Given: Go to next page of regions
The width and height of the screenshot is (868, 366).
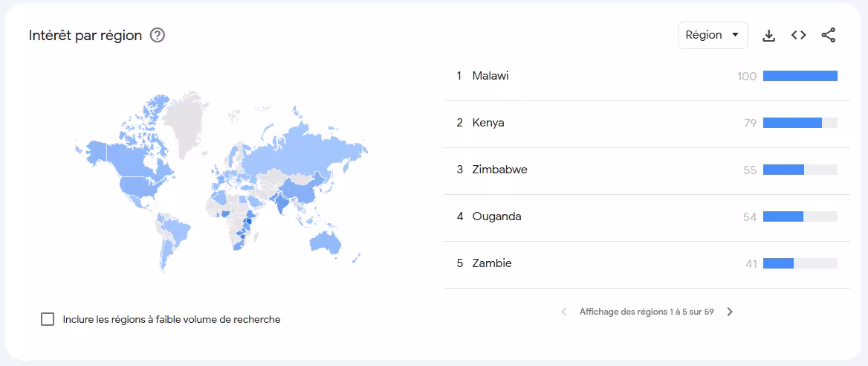Looking at the screenshot, I should [730, 312].
